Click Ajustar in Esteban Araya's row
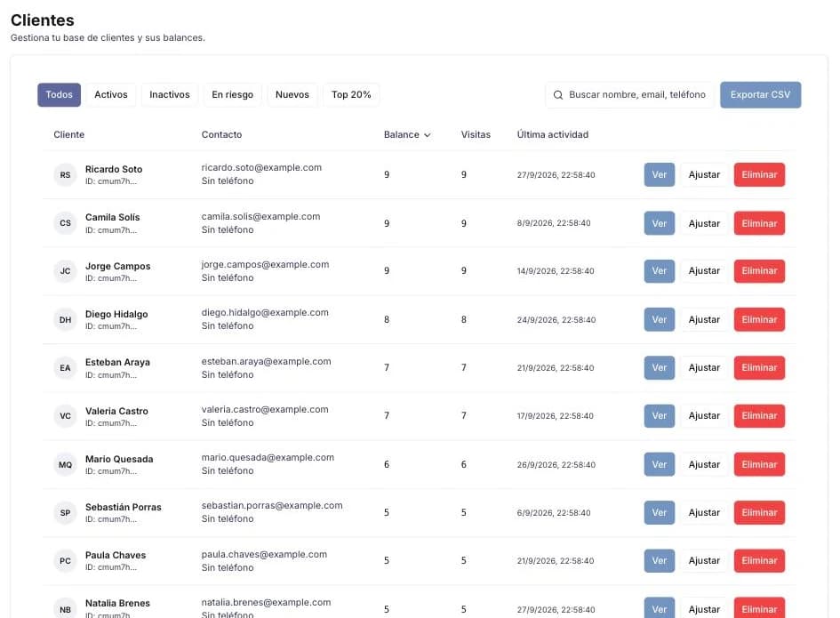840x618 pixels. [x=704, y=368]
